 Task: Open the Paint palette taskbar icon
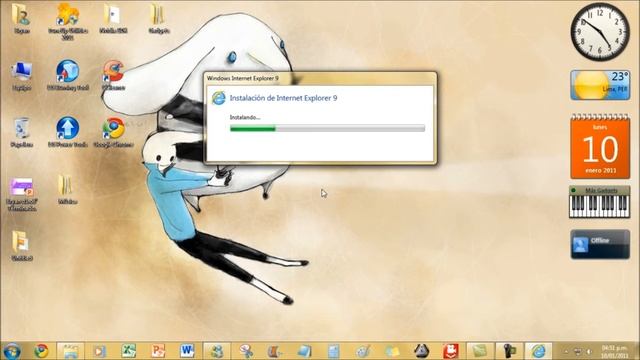coord(363,351)
